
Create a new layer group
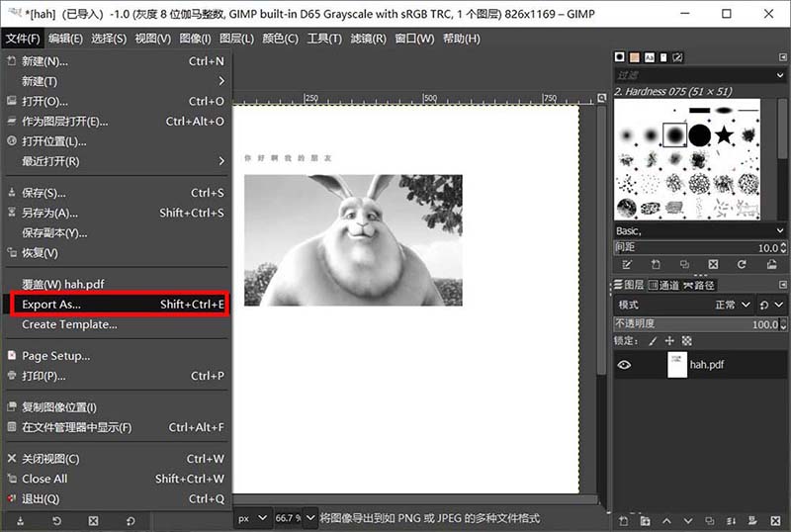coord(646,521)
